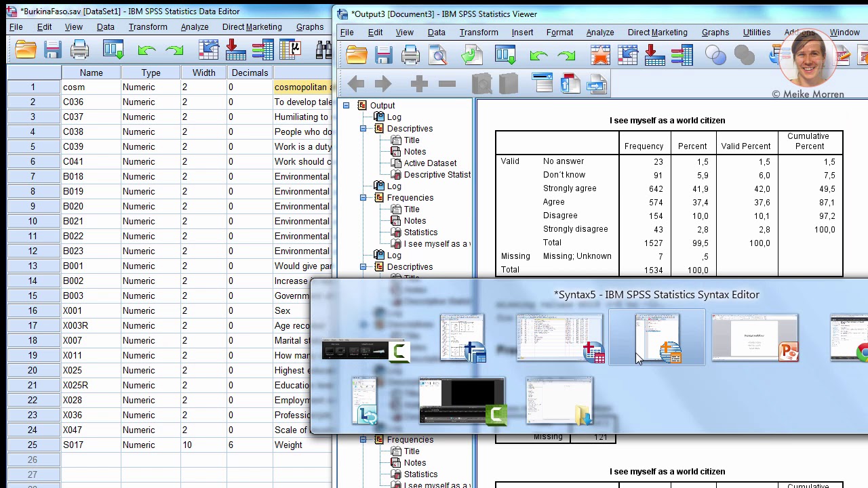The width and height of the screenshot is (868, 488).
Task: Open Analyze menu in Viewer
Action: tap(600, 33)
